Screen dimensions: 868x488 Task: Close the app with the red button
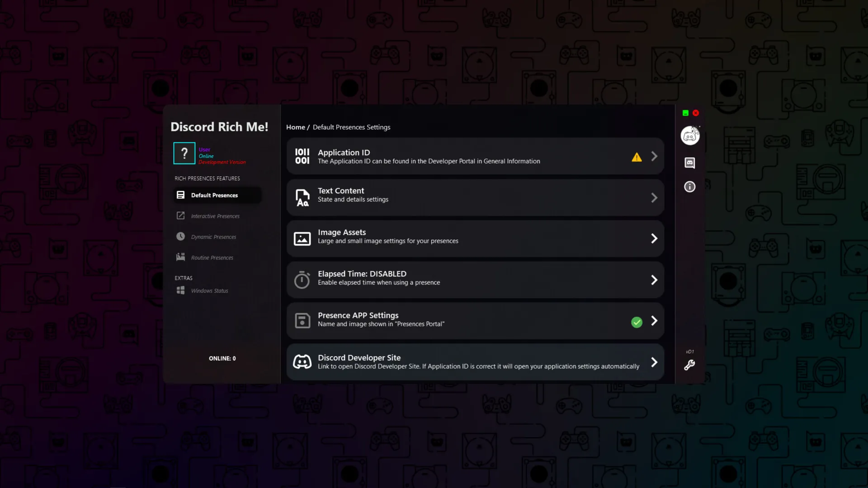696,113
